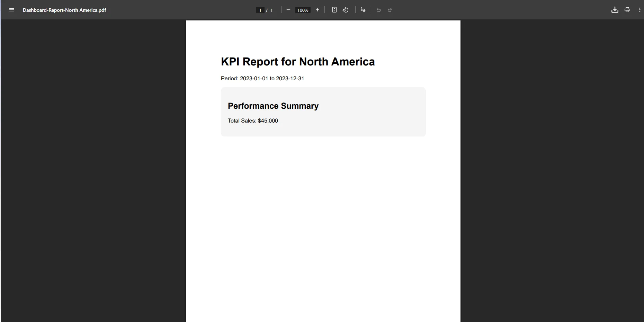Print the KPI report
644x322 pixels.
tap(627, 10)
